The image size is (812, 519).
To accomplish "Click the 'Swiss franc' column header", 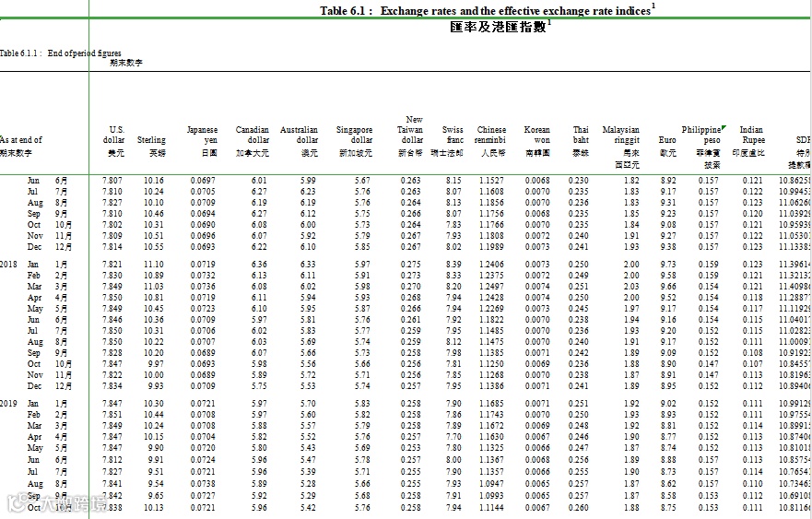I will (453, 135).
